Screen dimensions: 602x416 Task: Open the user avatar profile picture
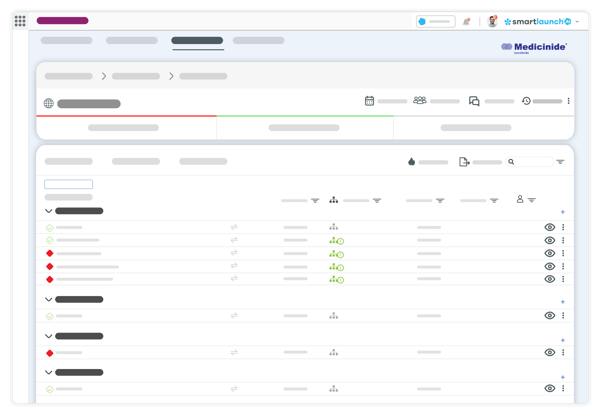[x=492, y=21]
